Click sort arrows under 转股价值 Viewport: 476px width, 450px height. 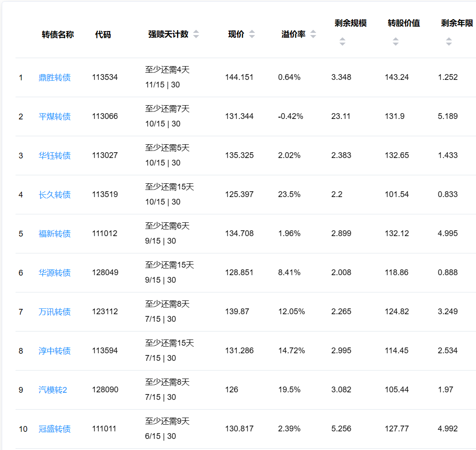coord(395,42)
